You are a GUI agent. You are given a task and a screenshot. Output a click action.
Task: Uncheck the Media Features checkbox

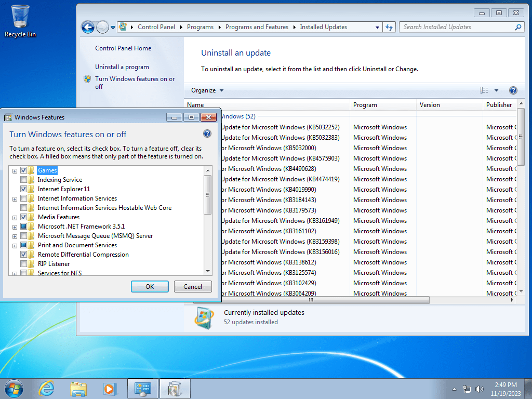tap(23, 217)
